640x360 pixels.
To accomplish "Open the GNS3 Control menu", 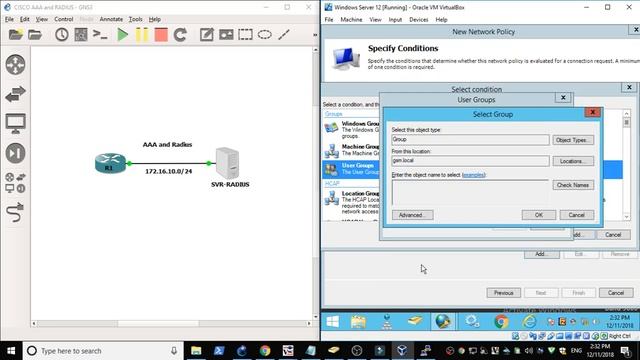I will pos(64,19).
